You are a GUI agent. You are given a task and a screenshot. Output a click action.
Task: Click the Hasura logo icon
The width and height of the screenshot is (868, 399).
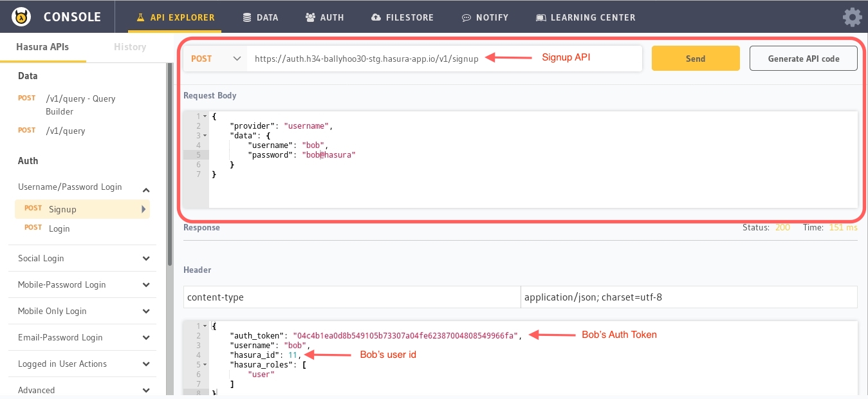point(21,17)
